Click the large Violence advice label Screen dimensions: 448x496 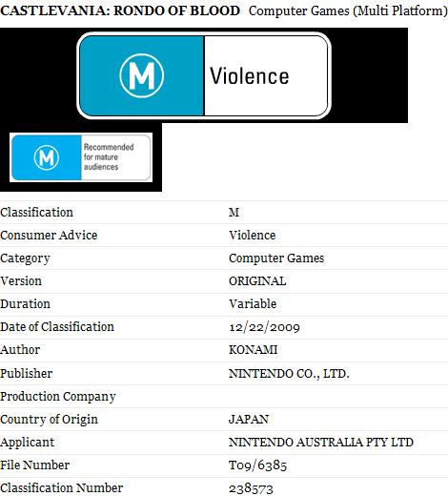[x=250, y=76]
